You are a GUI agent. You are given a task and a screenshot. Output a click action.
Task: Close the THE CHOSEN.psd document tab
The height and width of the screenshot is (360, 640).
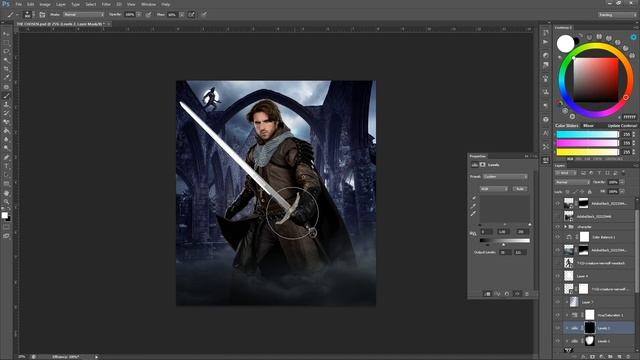coord(109,24)
